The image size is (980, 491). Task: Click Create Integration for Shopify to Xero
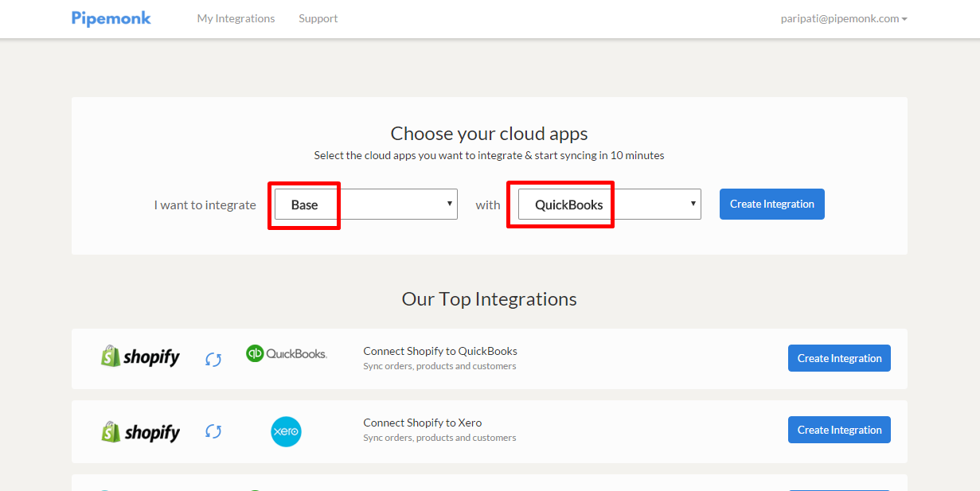[x=839, y=430]
